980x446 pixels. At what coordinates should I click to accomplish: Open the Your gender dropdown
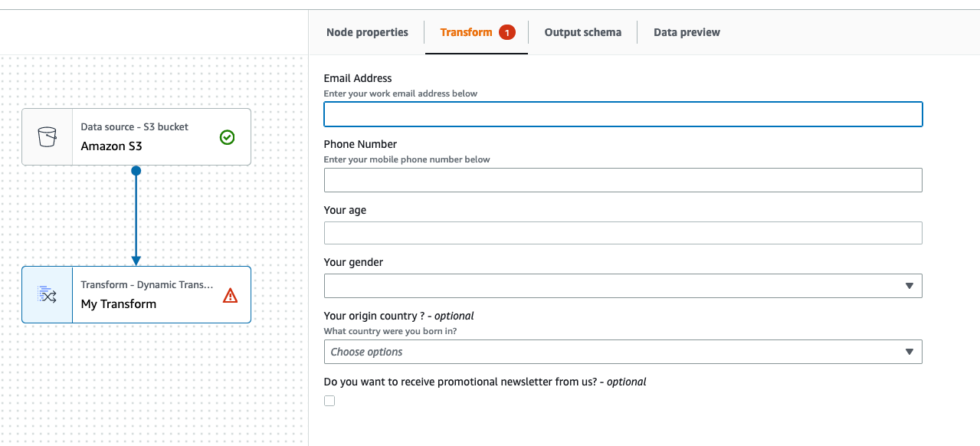coord(623,285)
